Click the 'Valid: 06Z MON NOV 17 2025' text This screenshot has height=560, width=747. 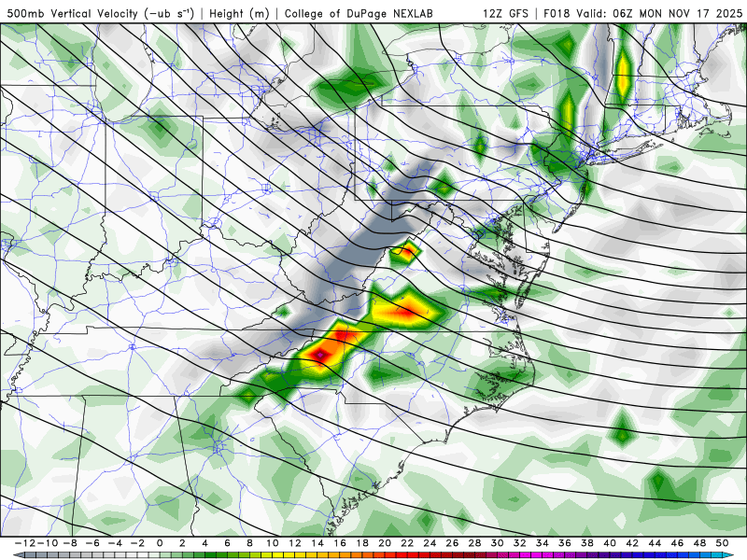pyautogui.click(x=659, y=13)
